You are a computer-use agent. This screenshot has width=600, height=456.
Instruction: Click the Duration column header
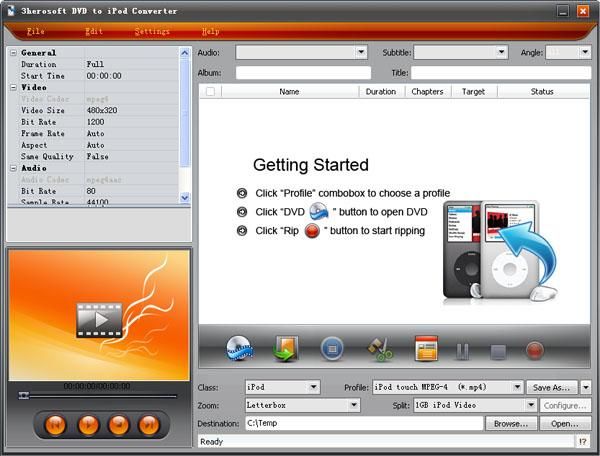point(381,91)
